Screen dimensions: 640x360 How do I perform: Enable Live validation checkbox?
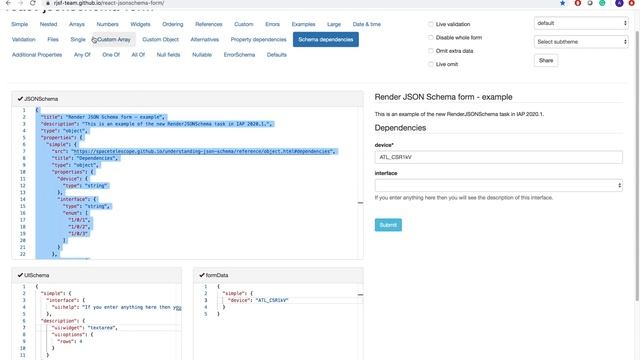(x=431, y=24)
